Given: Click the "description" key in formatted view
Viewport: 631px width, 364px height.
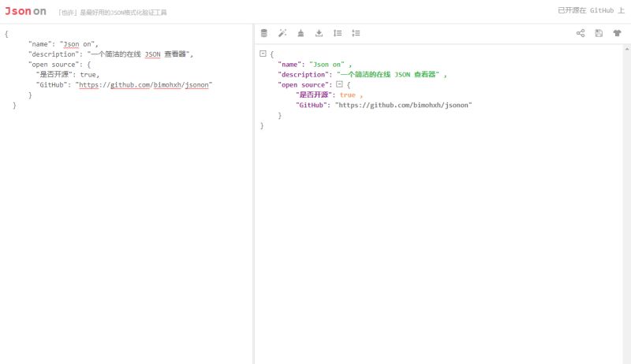Looking at the screenshot, I should click(304, 75).
